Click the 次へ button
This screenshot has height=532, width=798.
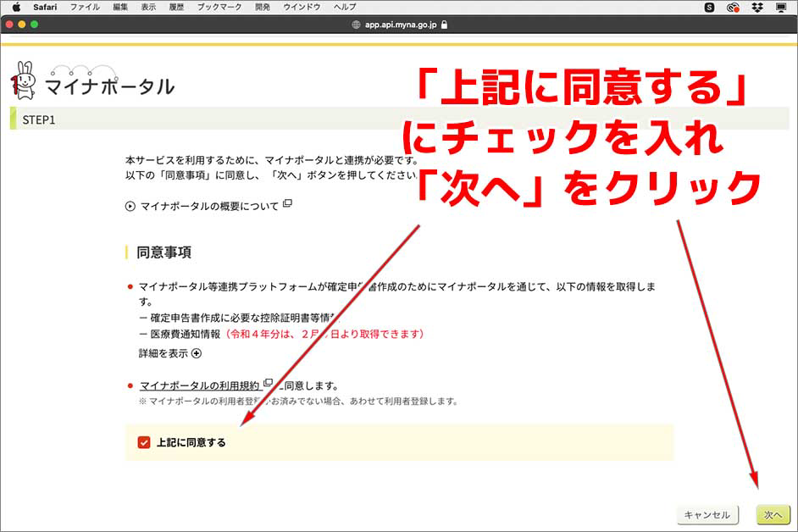coord(774,513)
